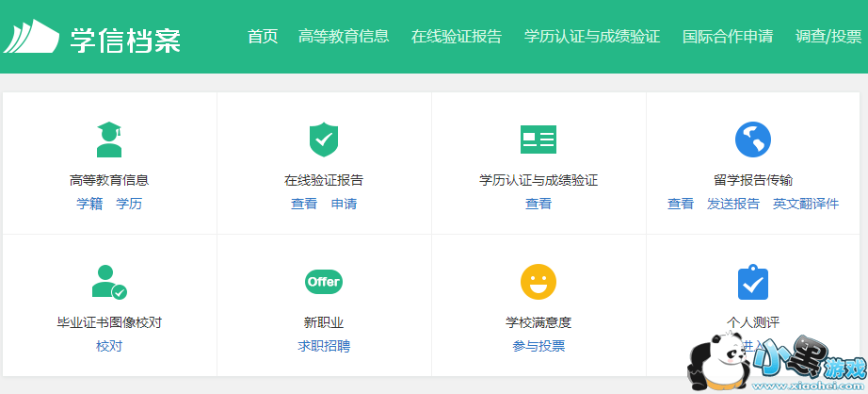Click the certificate card icon for 学历认证与成绩验证
This screenshot has width=868, height=394.
point(538,140)
